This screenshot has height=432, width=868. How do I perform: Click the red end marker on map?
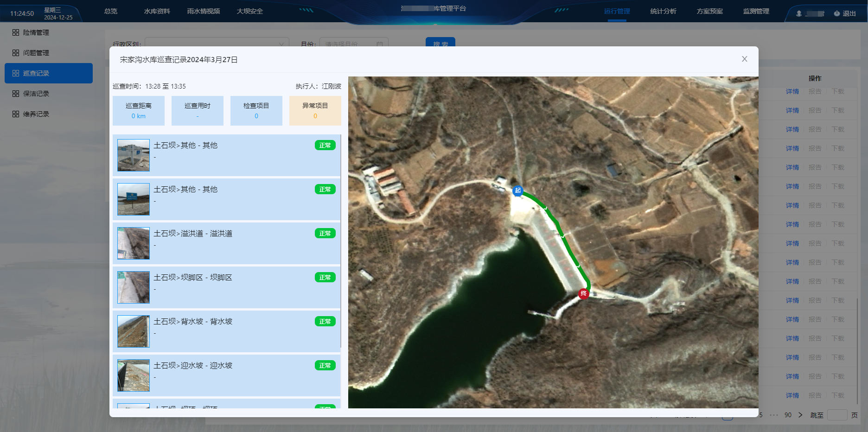(583, 293)
